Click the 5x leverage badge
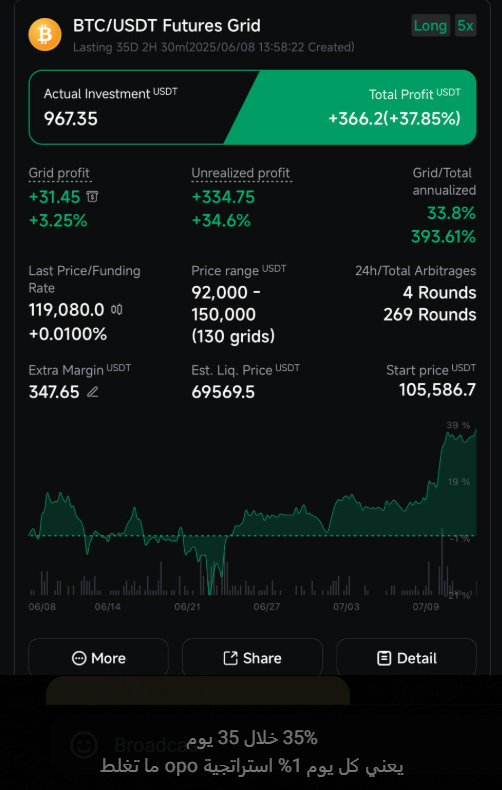This screenshot has width=502, height=790. [x=465, y=26]
